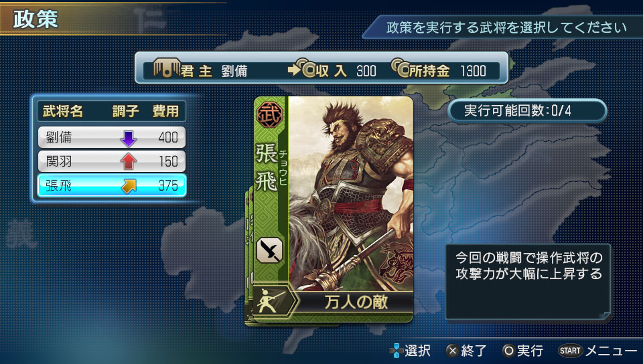643x364 pixels.
Task: Click the 張飛 character card portrait
Action: (350, 193)
